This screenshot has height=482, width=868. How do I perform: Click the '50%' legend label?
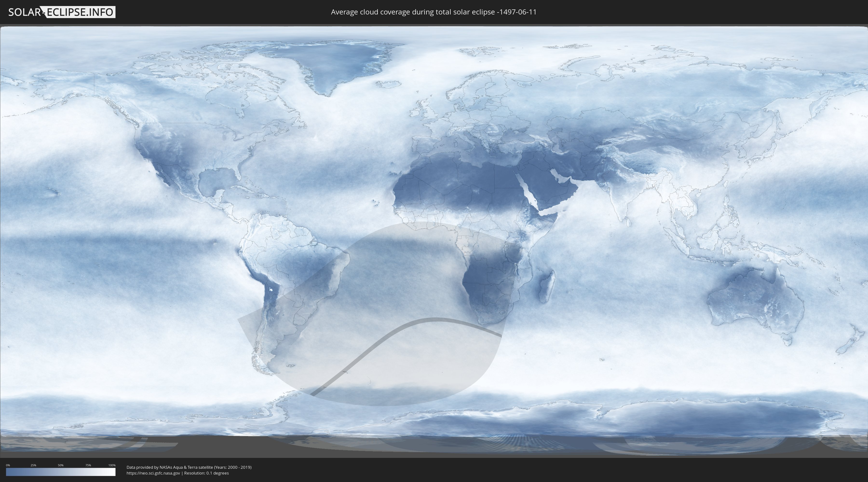coord(61,465)
